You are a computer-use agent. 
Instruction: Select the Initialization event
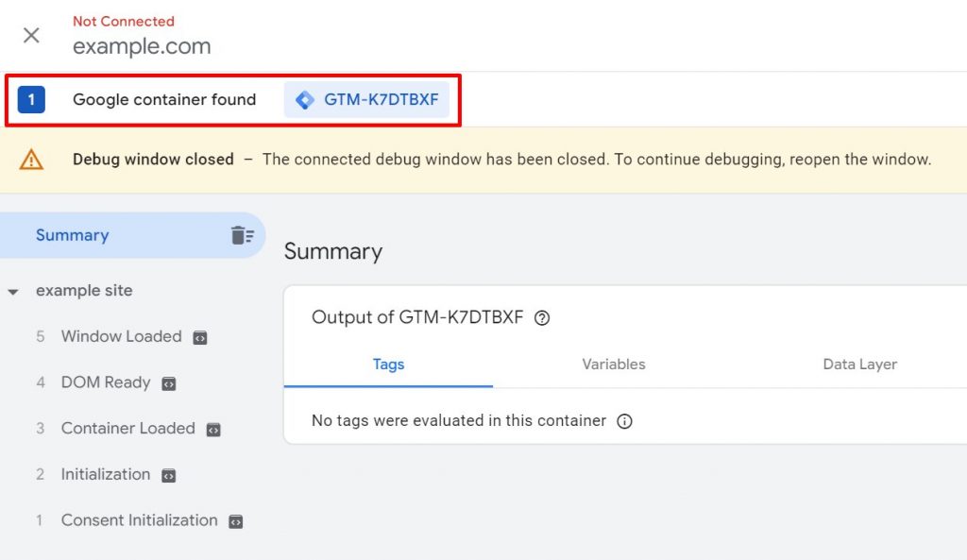[106, 474]
